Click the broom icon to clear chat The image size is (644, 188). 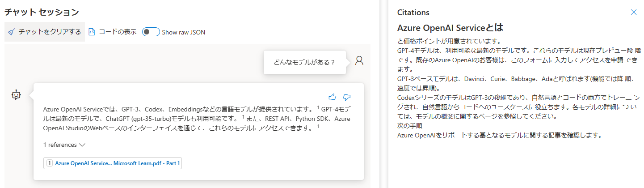tap(12, 32)
